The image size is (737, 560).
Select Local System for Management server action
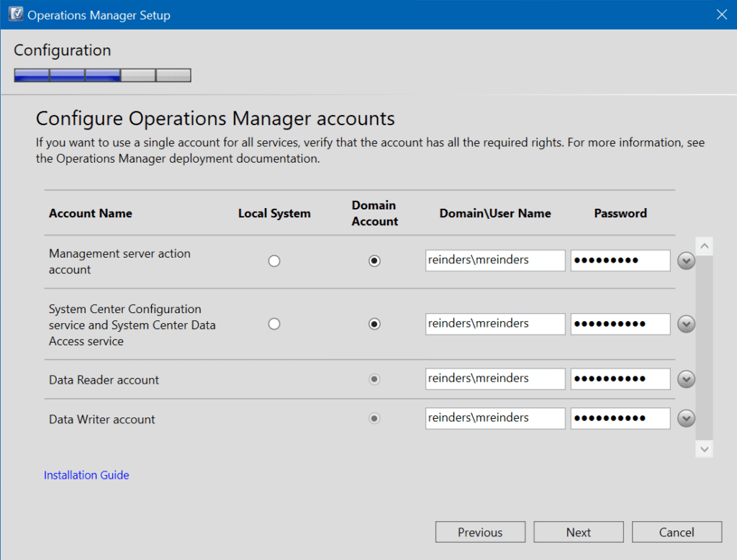[x=274, y=261]
